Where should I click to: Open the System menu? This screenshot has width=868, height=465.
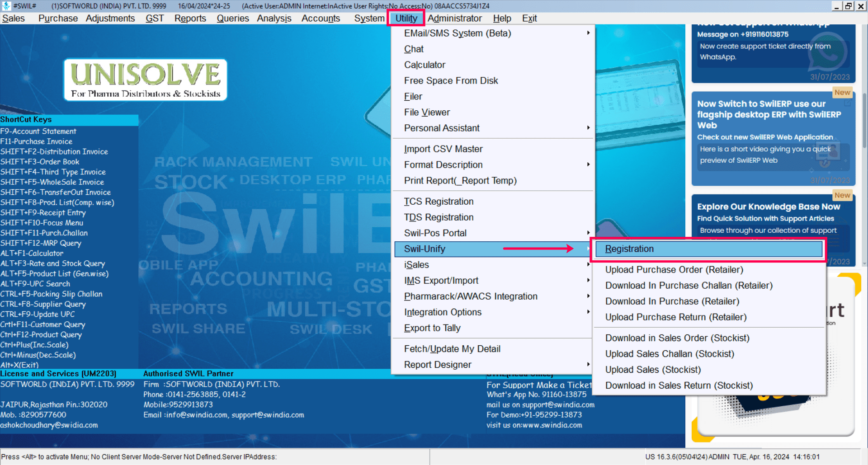click(x=369, y=19)
